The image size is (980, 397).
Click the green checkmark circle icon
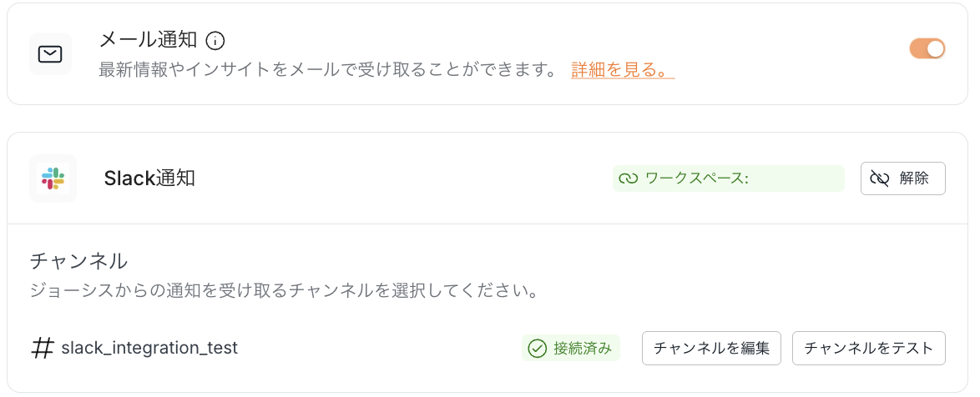pyautogui.click(x=537, y=348)
